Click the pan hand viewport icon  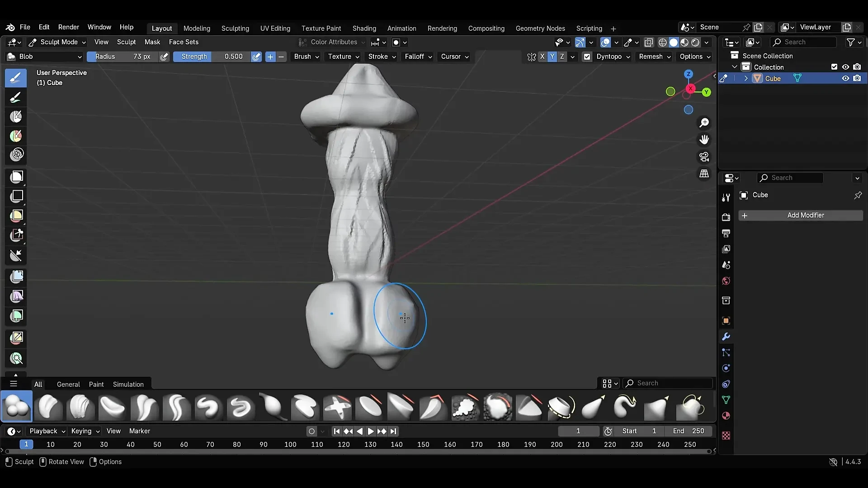[704, 140]
